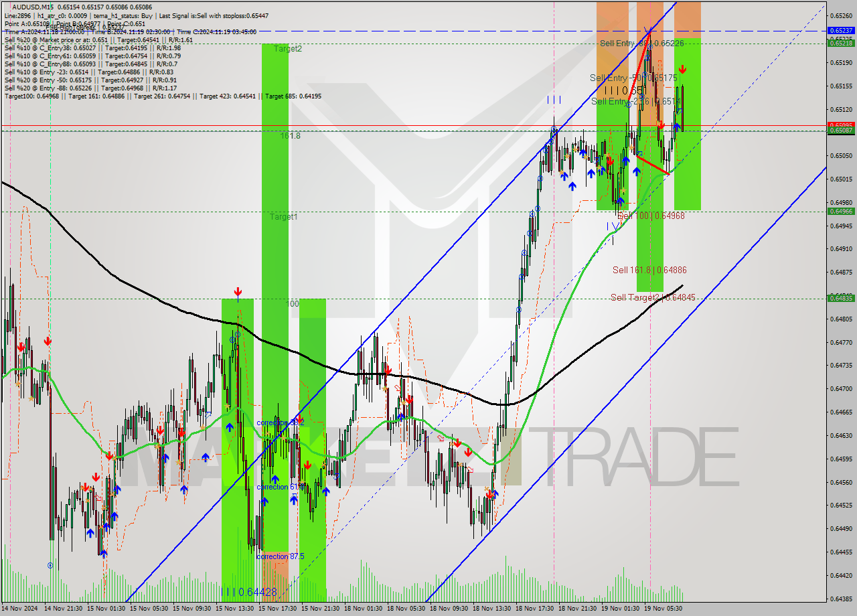Click the 0.64770 price axis value
The height and width of the screenshot is (616, 857).
pyautogui.click(x=841, y=343)
